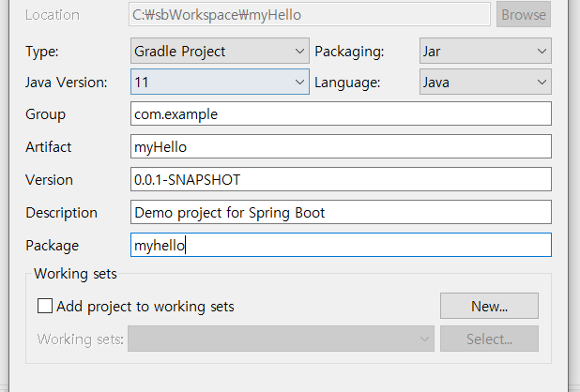The height and width of the screenshot is (392, 580).
Task: Expand the Packaging dropdown set to Jar
Action: coord(483,51)
